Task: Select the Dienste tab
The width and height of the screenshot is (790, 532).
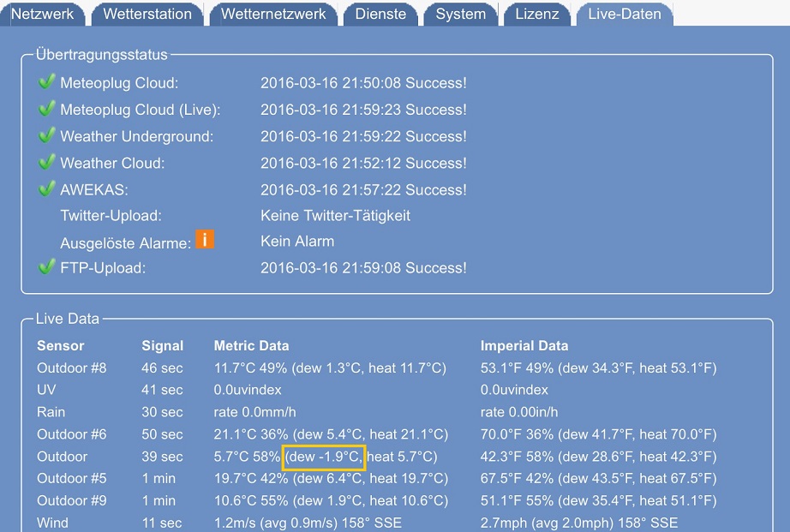Action: (380, 14)
